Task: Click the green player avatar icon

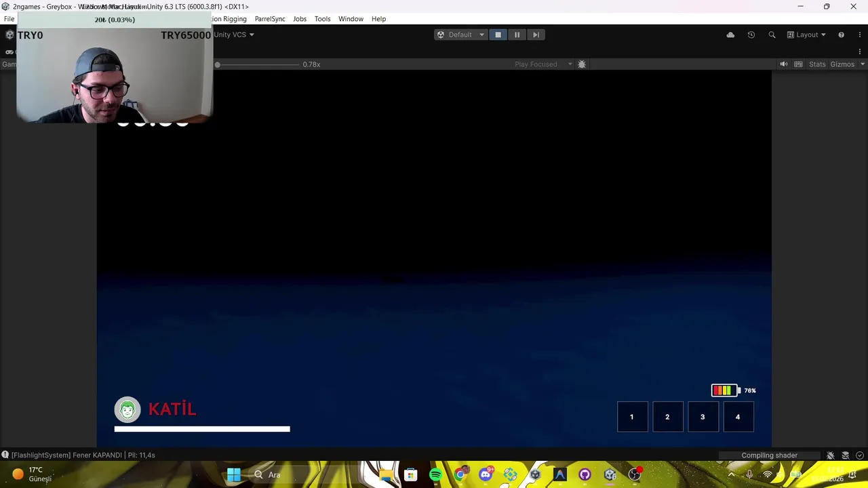Action: [x=127, y=409]
